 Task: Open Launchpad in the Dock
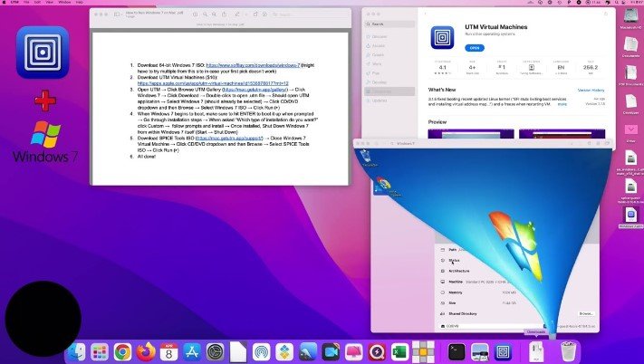click(x=100, y=352)
